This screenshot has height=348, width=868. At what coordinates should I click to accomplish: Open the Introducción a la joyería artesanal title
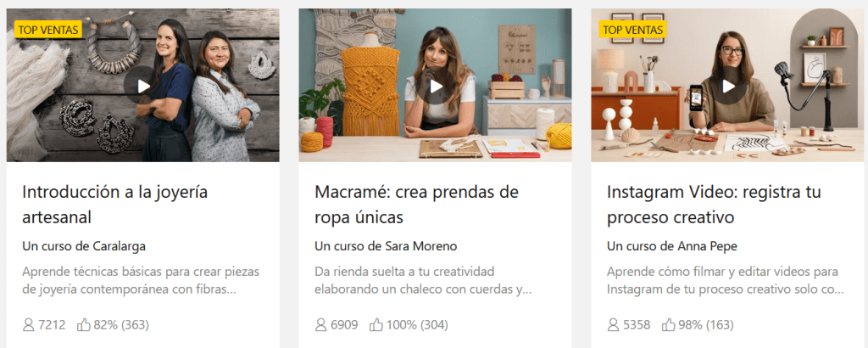(x=115, y=205)
